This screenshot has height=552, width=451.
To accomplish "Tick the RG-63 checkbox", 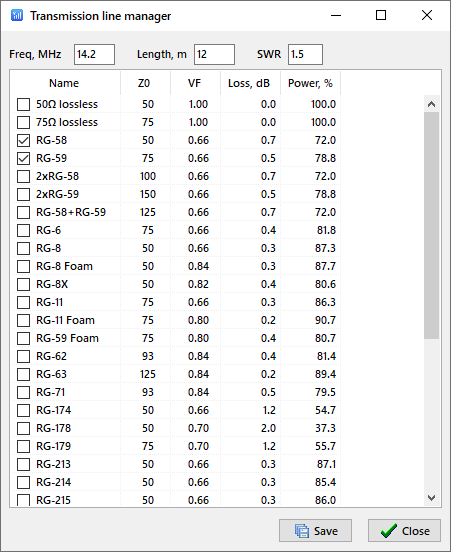I will (24, 374).
